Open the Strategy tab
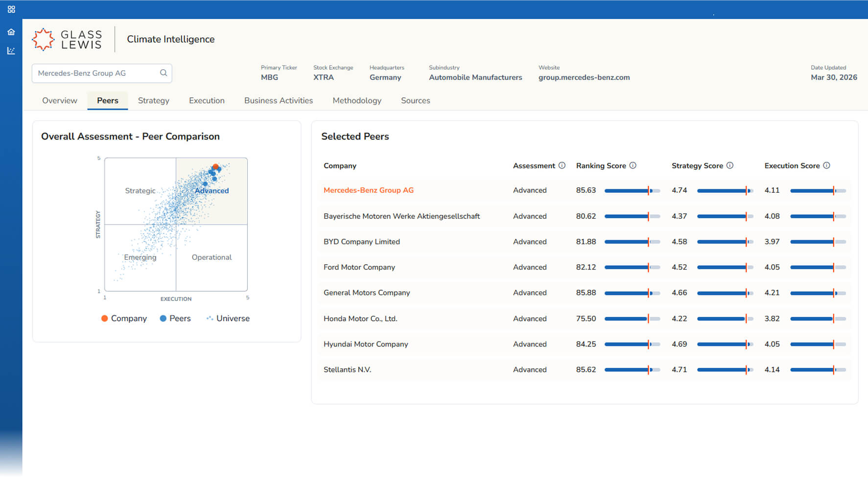 [154, 100]
